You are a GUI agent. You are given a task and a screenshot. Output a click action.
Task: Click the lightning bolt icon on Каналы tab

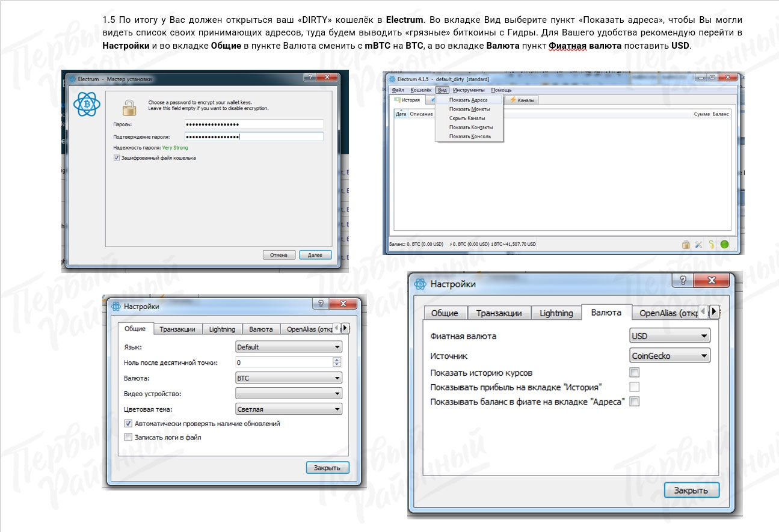click(513, 100)
